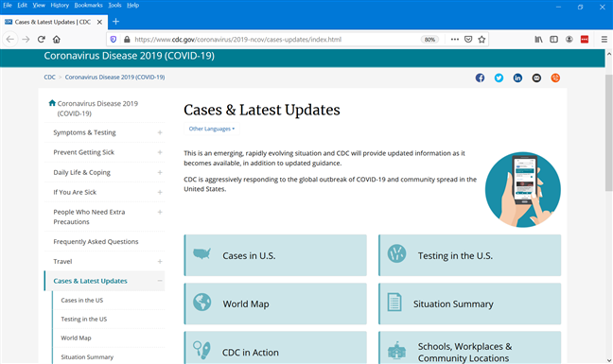
Task: Open the Testing in the U.S. card
Action: [469, 255]
